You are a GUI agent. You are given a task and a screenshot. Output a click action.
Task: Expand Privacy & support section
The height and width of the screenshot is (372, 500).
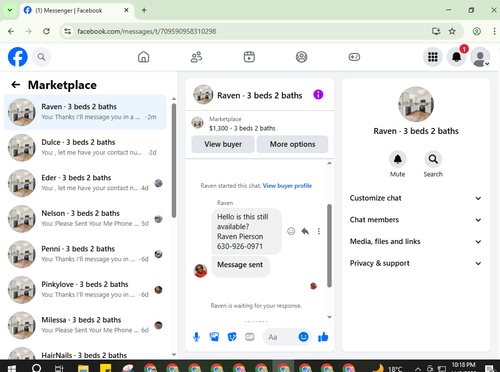click(x=416, y=263)
